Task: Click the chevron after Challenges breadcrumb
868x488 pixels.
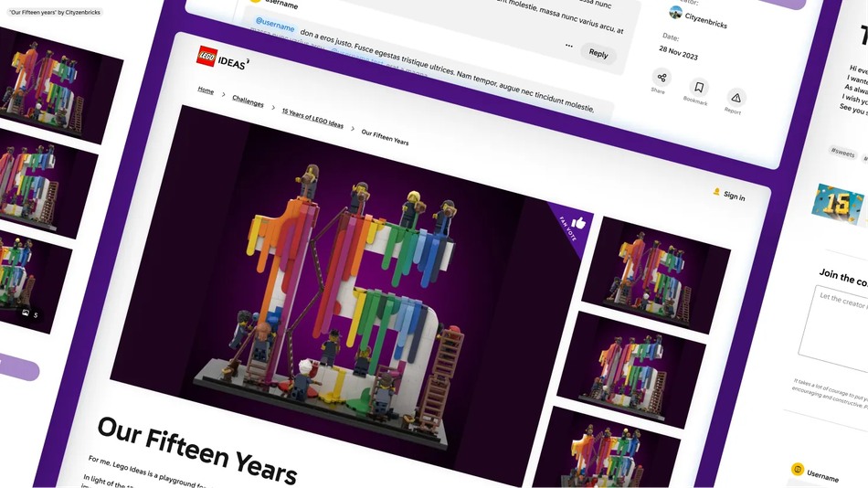Action: [x=273, y=108]
